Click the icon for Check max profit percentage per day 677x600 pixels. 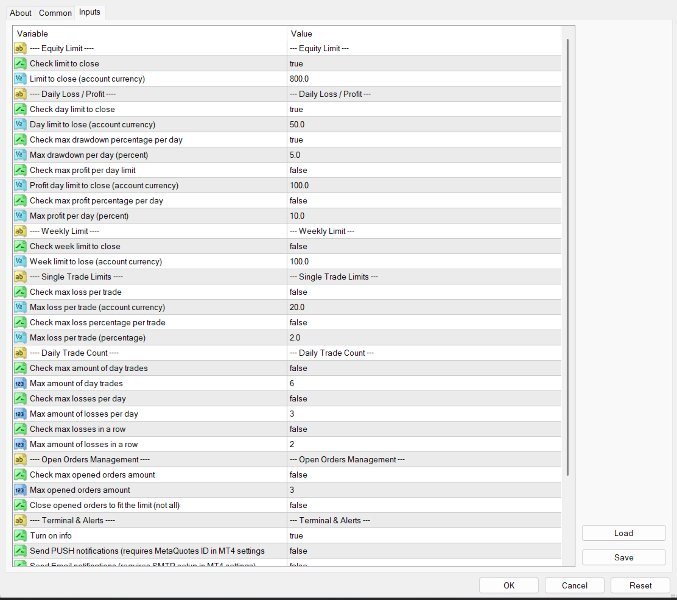(20, 200)
